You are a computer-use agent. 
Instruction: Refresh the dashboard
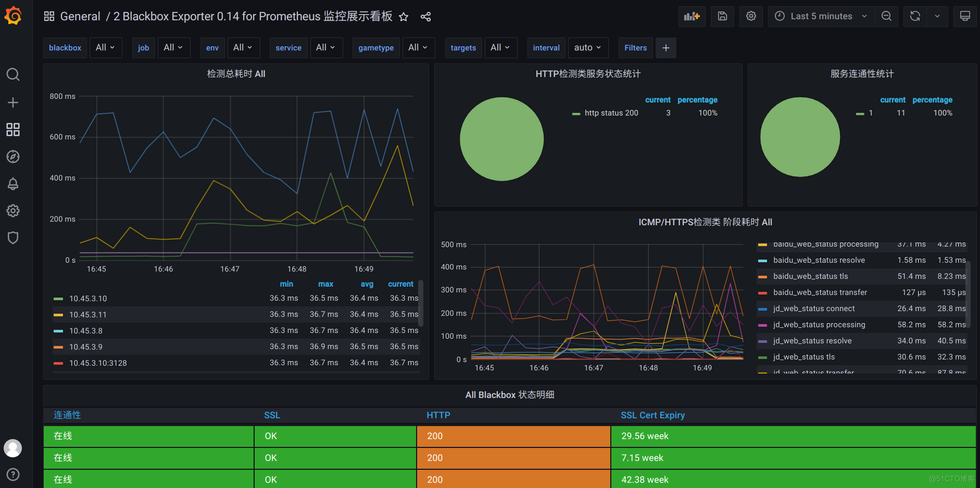pos(915,17)
